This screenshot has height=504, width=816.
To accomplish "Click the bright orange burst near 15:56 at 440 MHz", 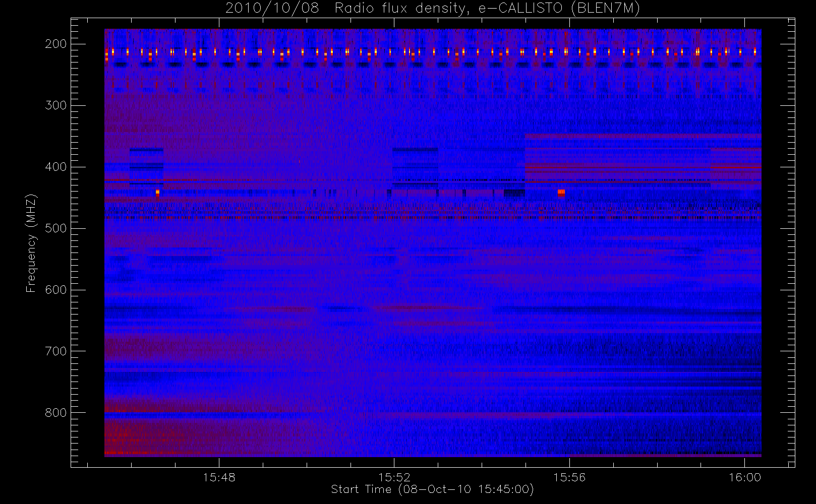I will 561,192.
